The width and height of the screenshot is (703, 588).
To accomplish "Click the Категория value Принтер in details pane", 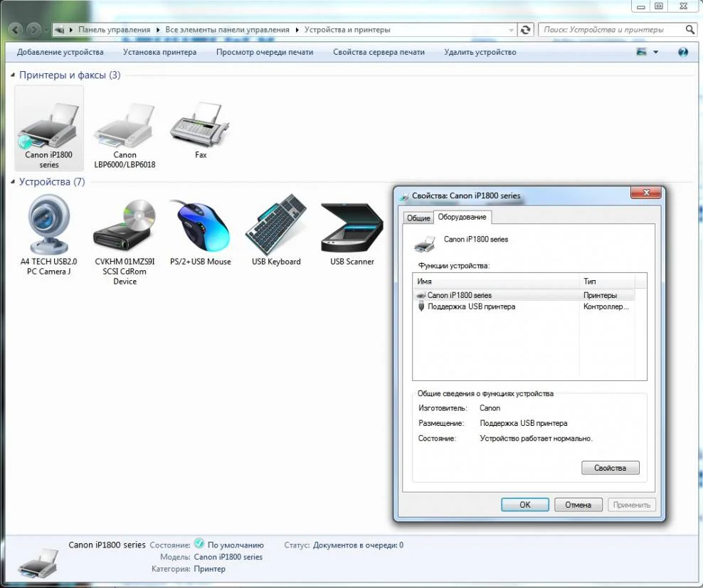I will pos(210,569).
